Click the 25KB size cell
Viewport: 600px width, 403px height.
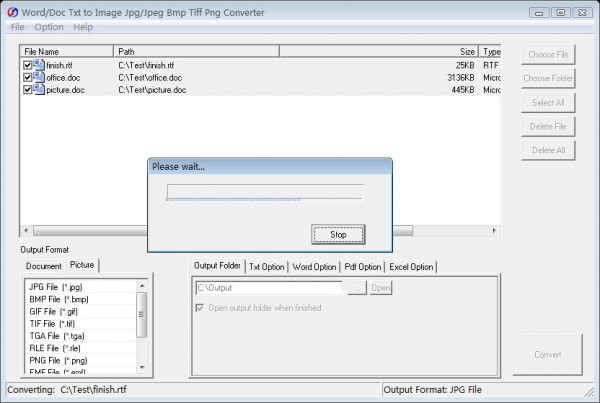[x=465, y=65]
